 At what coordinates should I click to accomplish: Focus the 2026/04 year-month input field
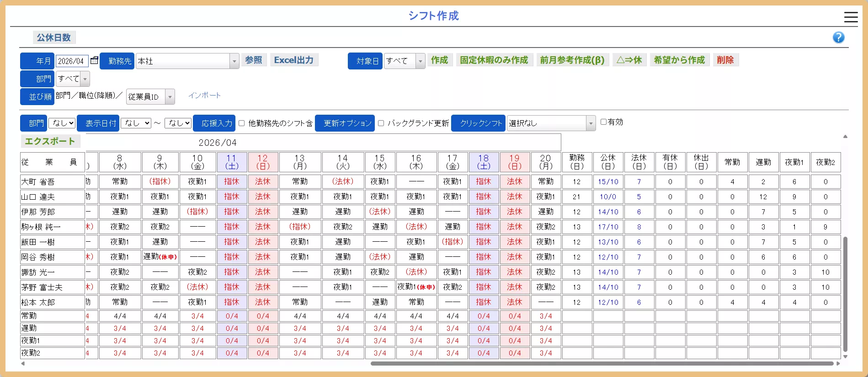click(72, 61)
